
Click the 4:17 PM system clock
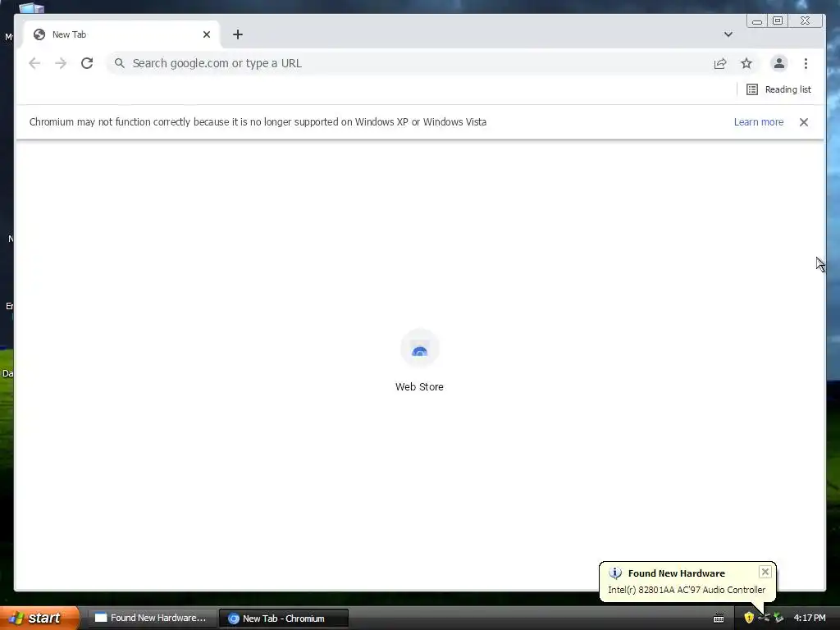810,618
